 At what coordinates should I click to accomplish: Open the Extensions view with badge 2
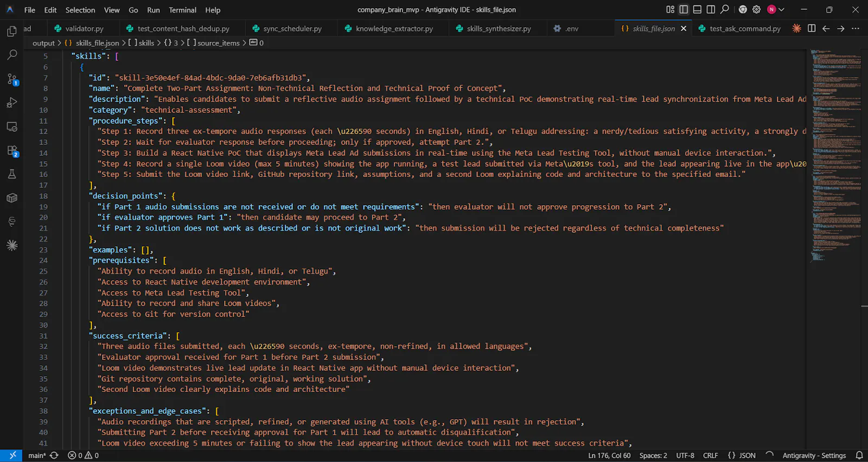click(x=12, y=150)
